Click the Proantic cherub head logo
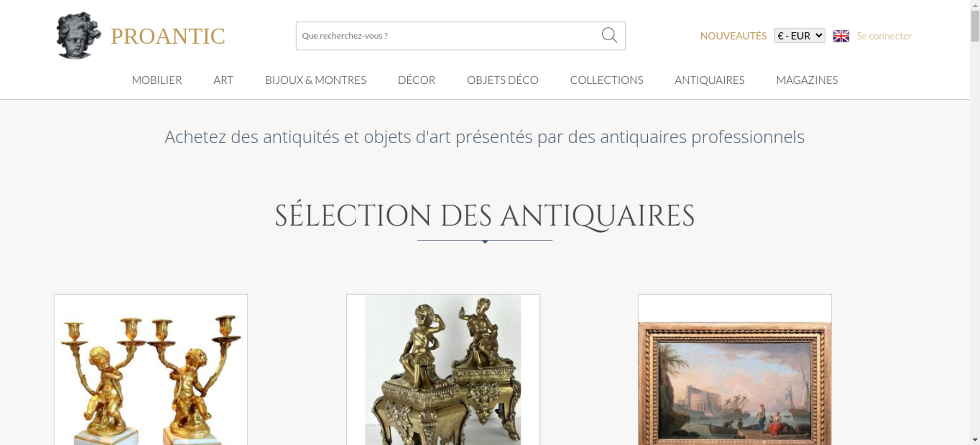The image size is (980, 445). (78, 36)
